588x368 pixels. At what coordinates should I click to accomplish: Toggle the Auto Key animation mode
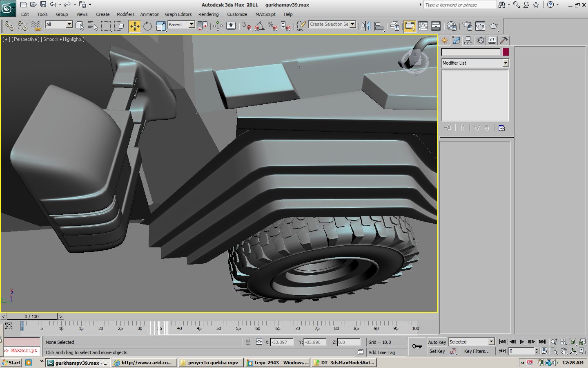(x=437, y=342)
